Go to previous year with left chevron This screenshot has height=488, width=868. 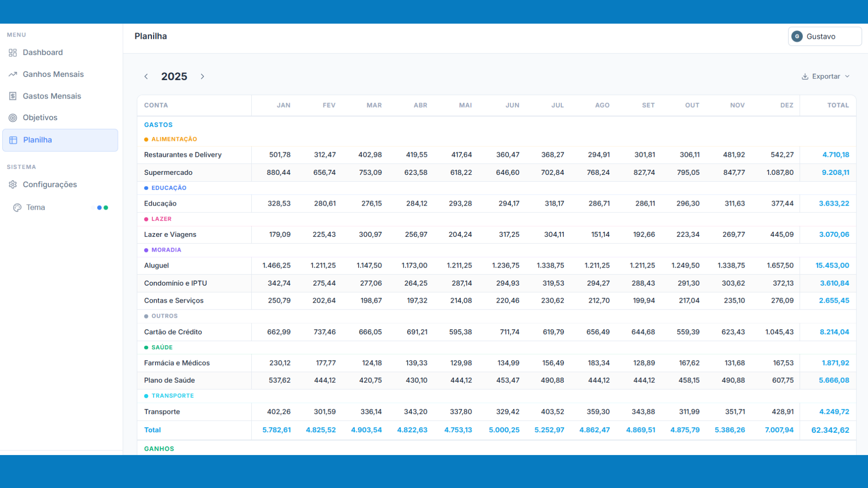pyautogui.click(x=146, y=77)
